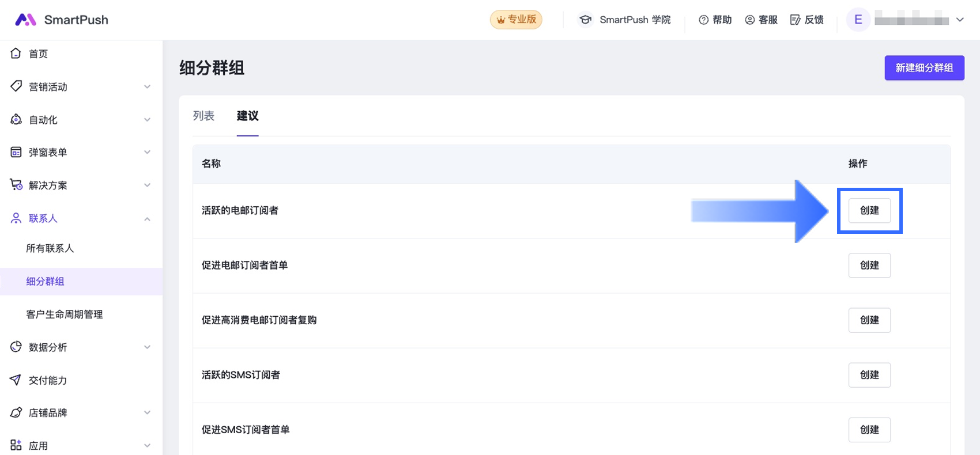Expand the 解决方案 menu chevron

pyautogui.click(x=147, y=185)
